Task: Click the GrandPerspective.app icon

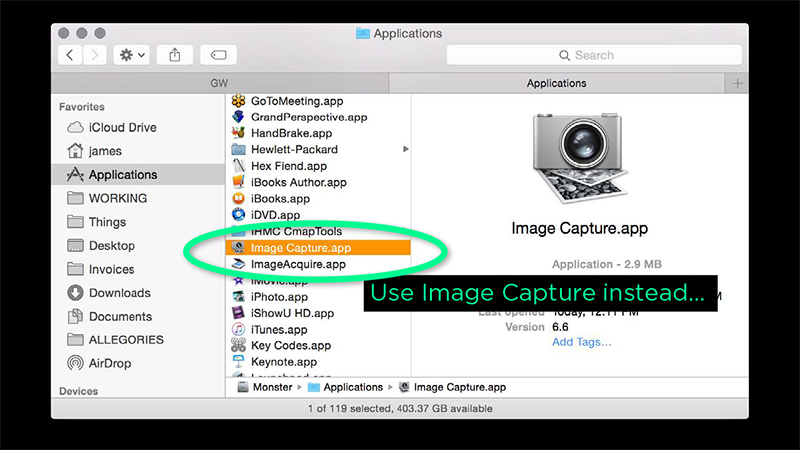Action: tap(238, 117)
